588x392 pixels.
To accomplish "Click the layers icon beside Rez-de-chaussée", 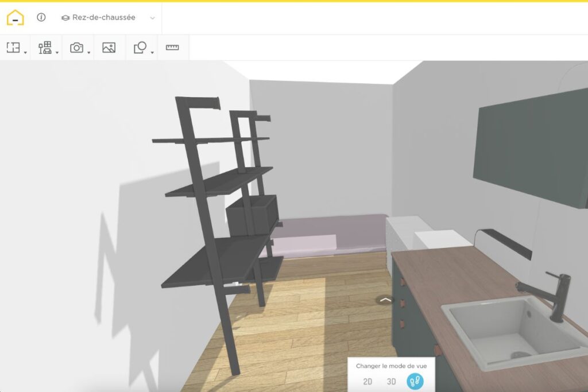I will point(64,17).
